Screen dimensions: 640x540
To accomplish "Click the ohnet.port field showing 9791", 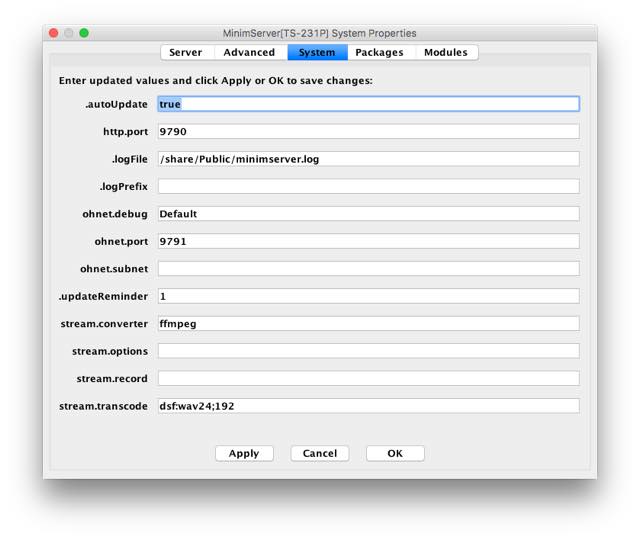I will tap(369, 241).
